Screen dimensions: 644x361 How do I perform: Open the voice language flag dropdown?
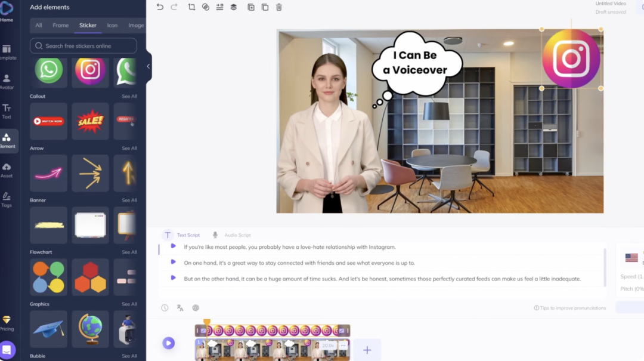[631, 258]
